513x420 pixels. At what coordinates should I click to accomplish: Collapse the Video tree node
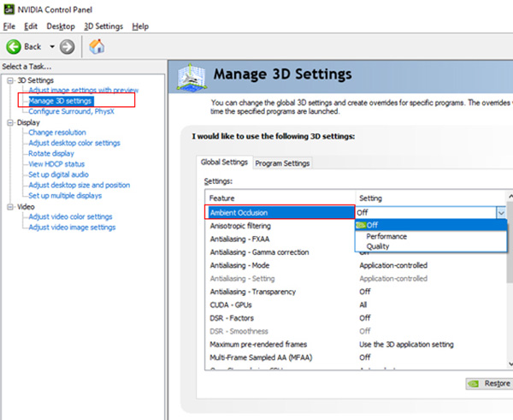point(9,206)
